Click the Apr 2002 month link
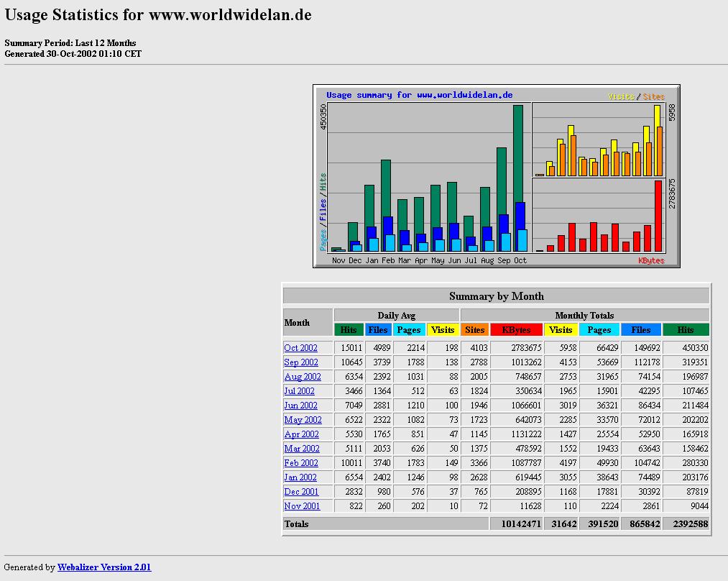The width and height of the screenshot is (728, 581). pyautogui.click(x=301, y=434)
